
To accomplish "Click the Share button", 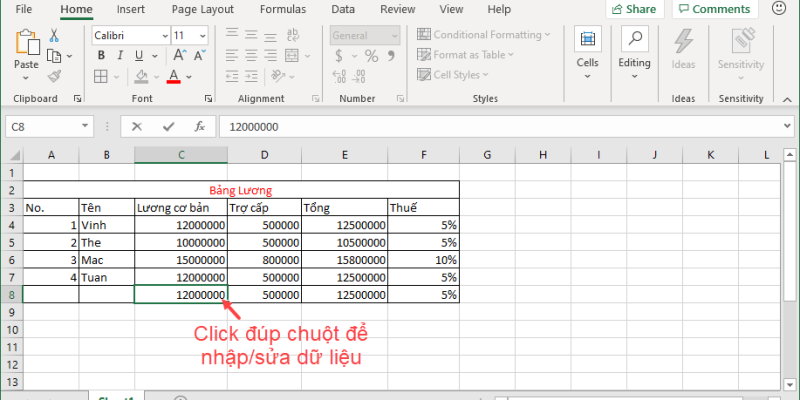I will 634,9.
